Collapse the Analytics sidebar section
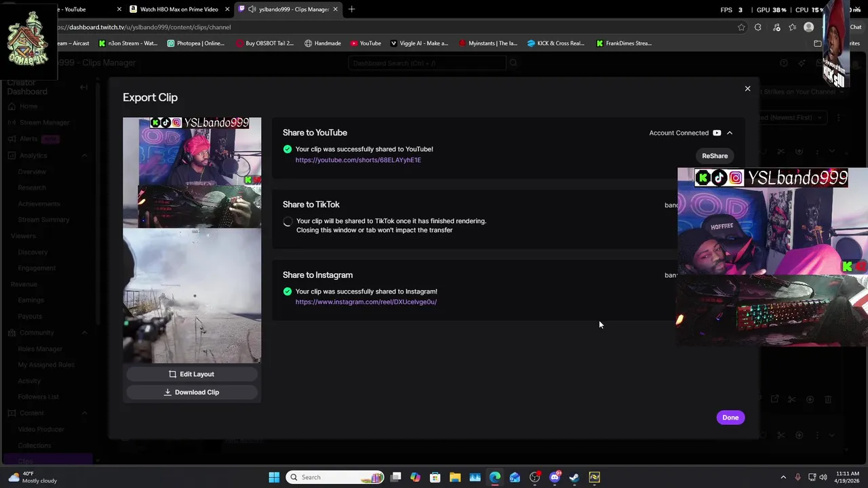This screenshot has width=868, height=488. click(x=85, y=155)
